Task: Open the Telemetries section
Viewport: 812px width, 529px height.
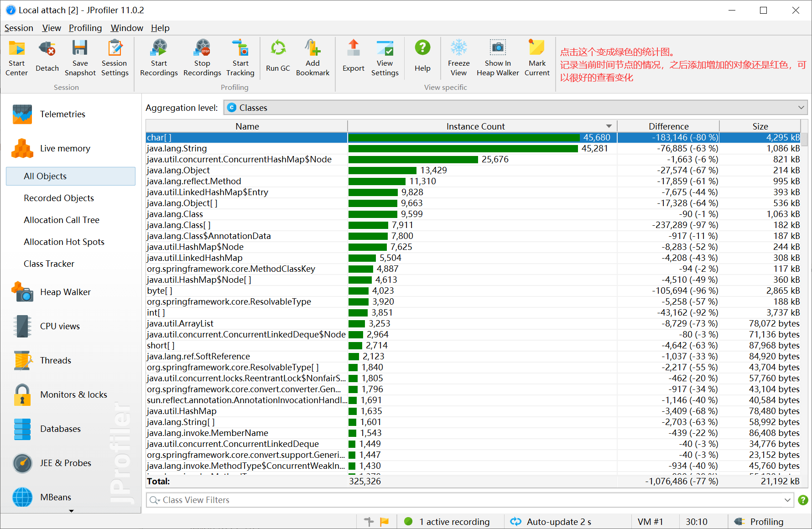Action: pos(62,114)
